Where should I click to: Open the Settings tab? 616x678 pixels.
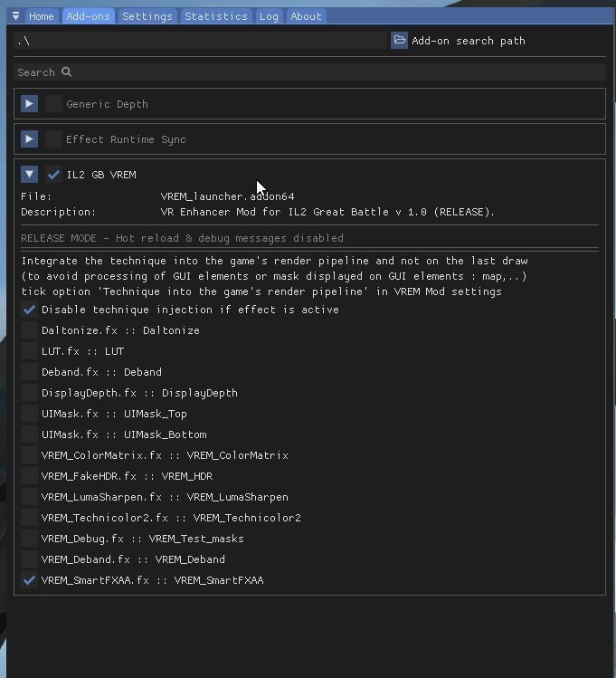pos(147,16)
